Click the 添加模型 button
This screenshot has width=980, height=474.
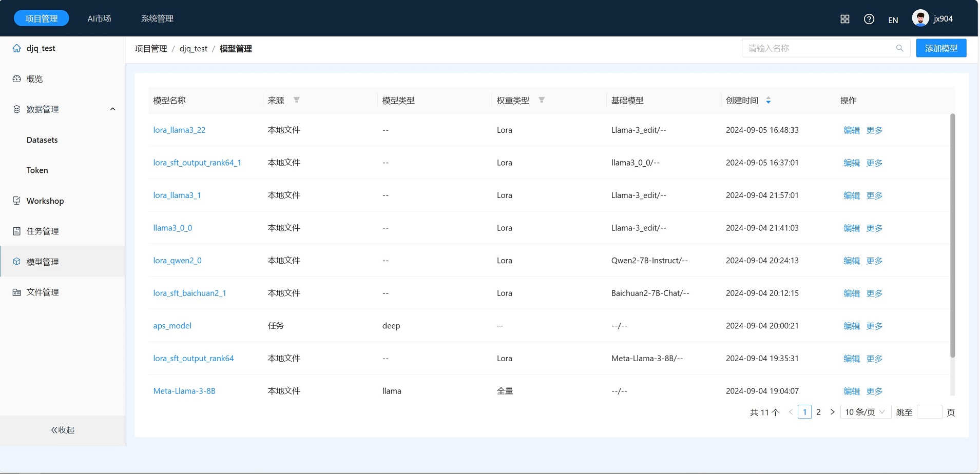click(x=940, y=48)
